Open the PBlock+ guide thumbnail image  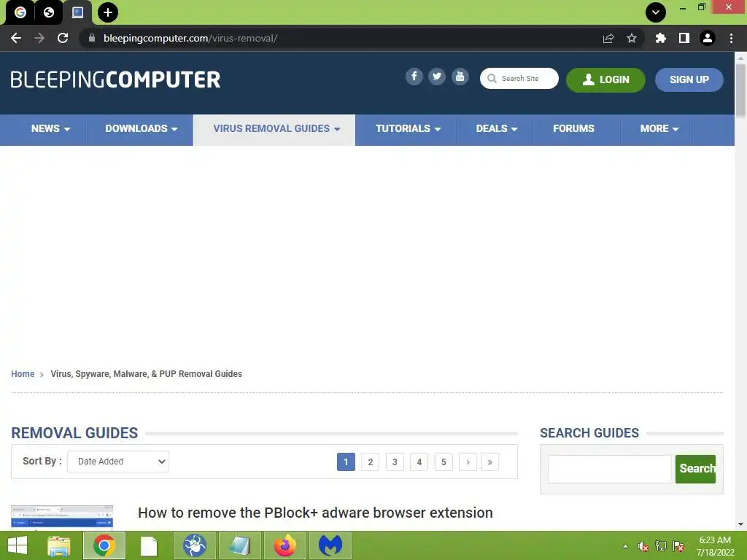(x=62, y=518)
